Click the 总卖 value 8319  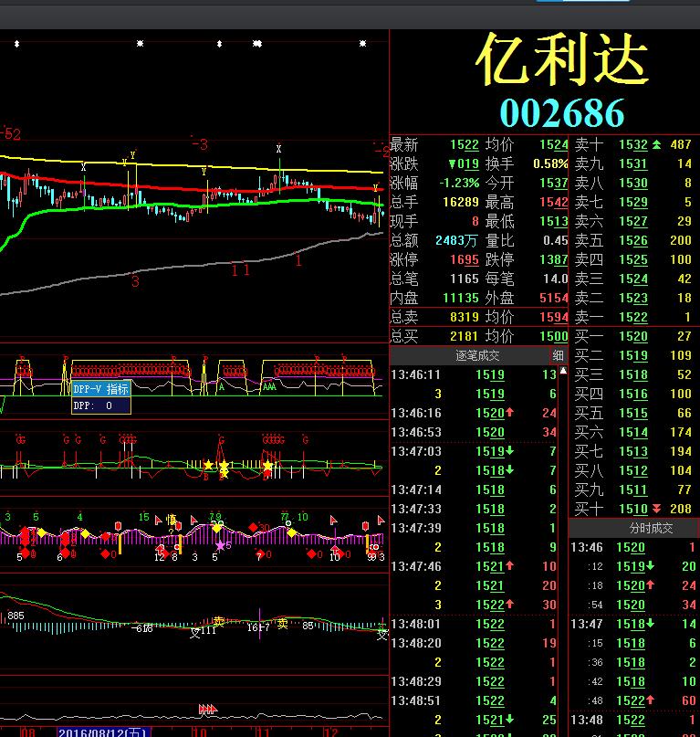465,317
